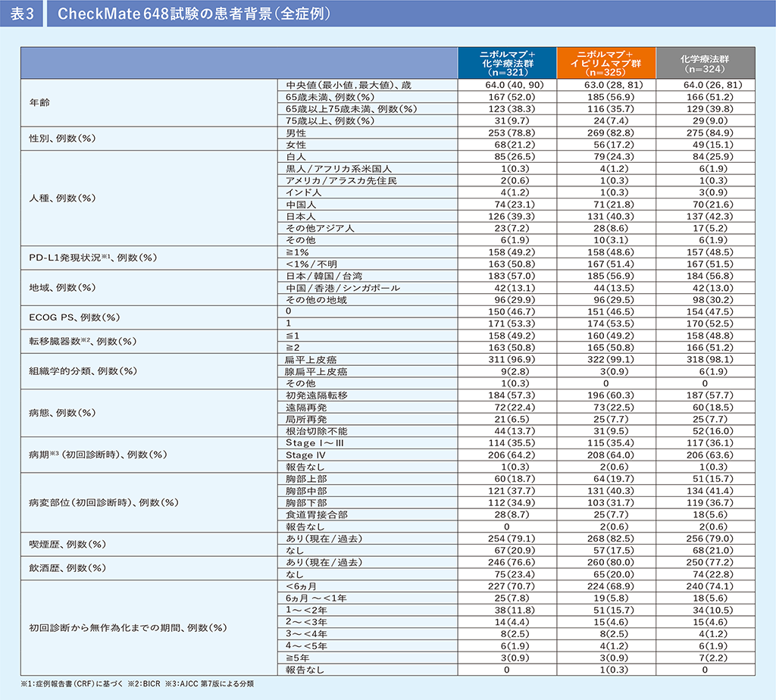Select the '日本/韓国/台湾' row label

(x=324, y=276)
